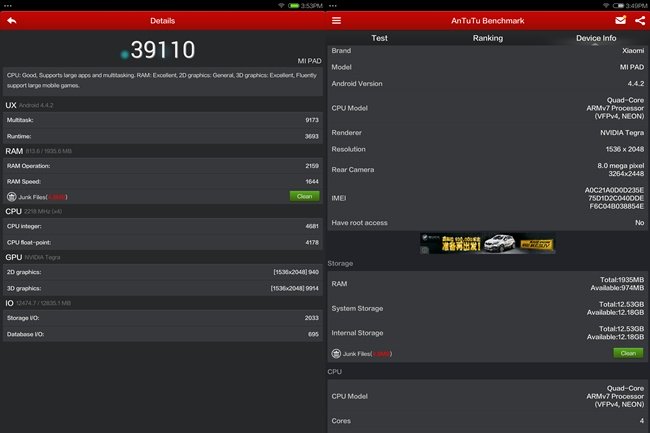Tap the RAM Total 1935MB row
The width and height of the screenshot is (650, 433).
point(488,284)
